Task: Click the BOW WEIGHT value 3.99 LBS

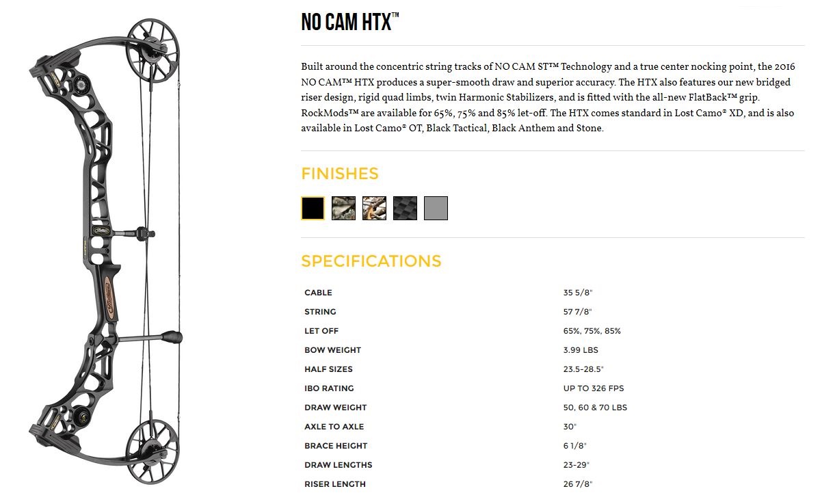Action: coord(581,350)
